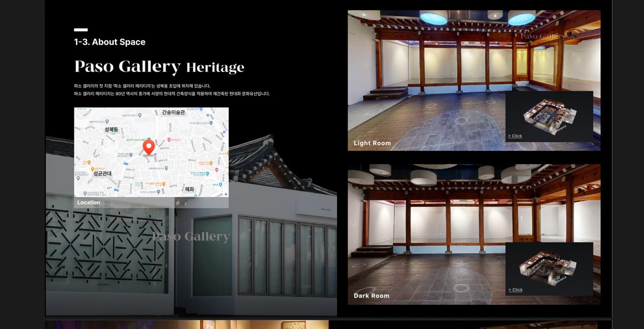Select the Entrance marker in the Dark Room floor plan
The width and height of the screenshot is (644, 329).
coord(559,279)
